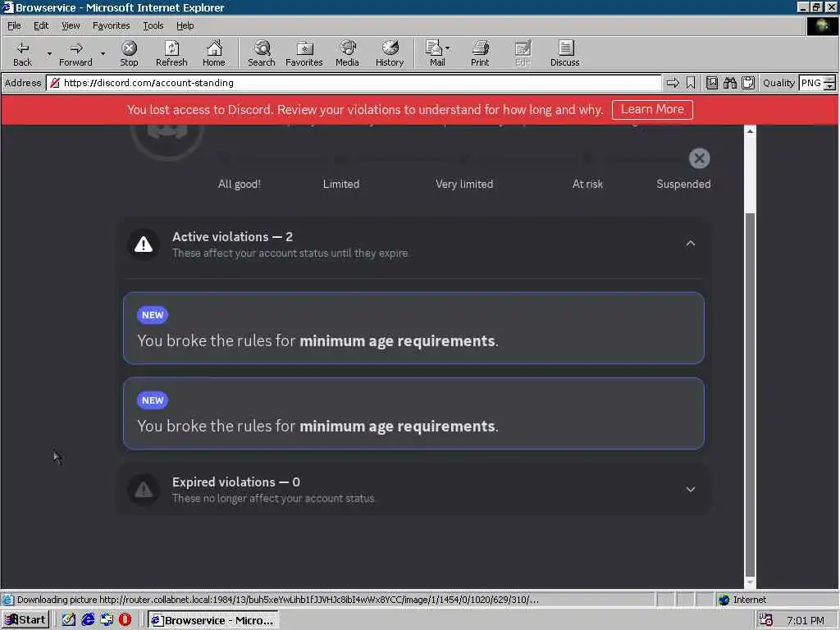The height and width of the screenshot is (630, 840).
Task: Click the page's vertical scrollbar thumb
Action: coord(750,394)
